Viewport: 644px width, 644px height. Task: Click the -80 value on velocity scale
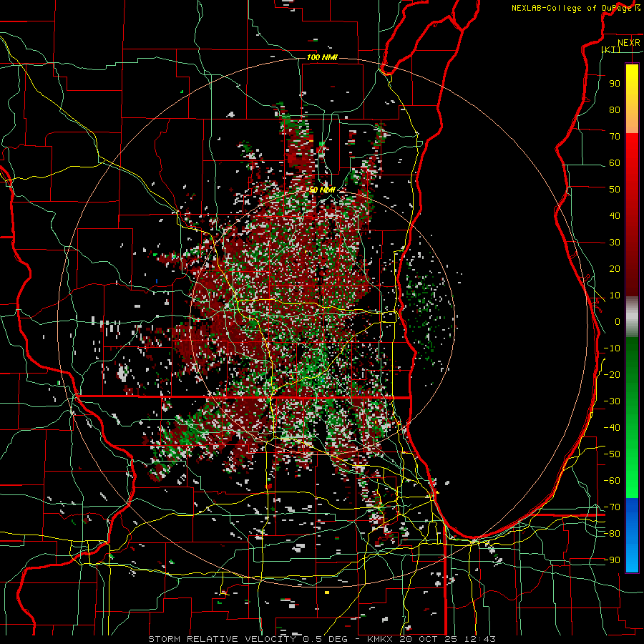[612, 534]
